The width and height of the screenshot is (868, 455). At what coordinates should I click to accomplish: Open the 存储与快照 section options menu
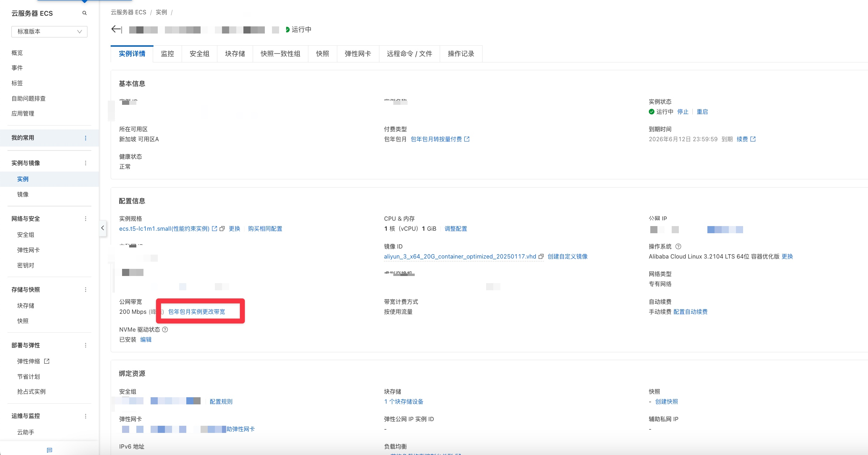85,290
